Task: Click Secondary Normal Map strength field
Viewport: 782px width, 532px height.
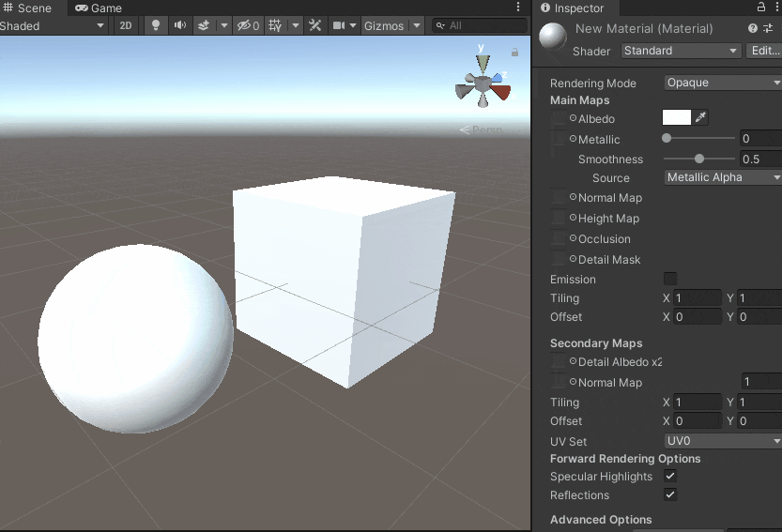Action: 761,382
